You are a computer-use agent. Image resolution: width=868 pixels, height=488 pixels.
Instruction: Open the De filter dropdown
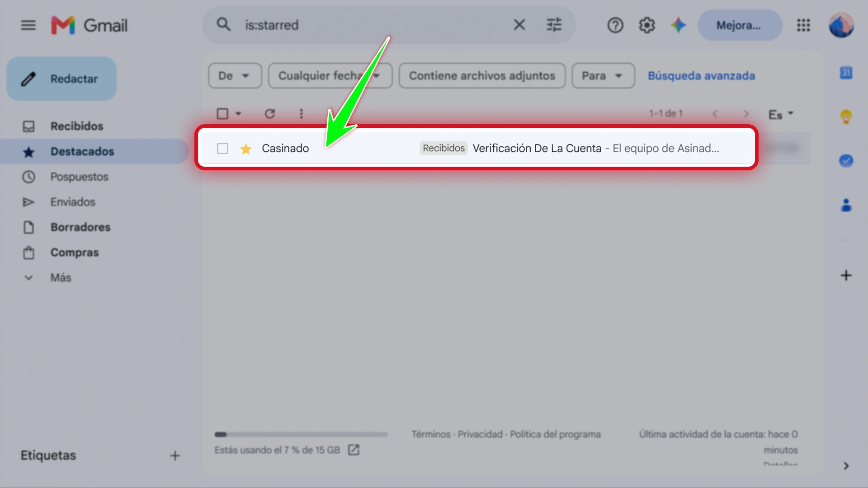point(235,75)
